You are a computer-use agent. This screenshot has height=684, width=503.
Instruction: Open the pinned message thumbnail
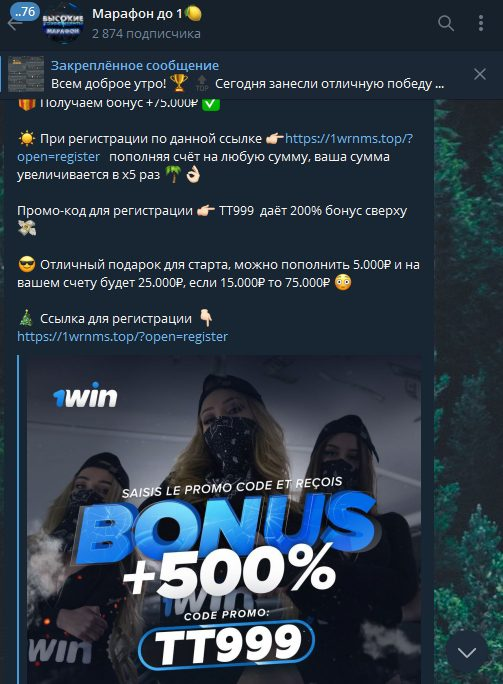[26, 74]
